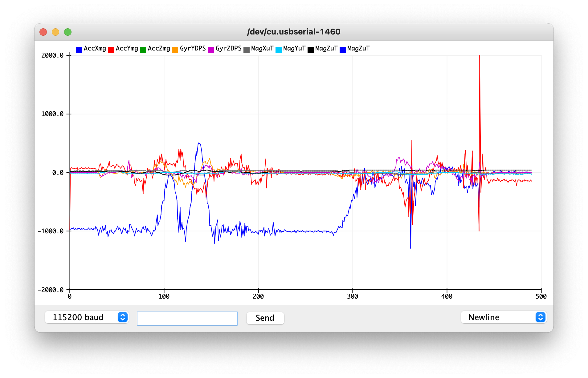Open the Newline line-ending dropdown

coord(504,317)
